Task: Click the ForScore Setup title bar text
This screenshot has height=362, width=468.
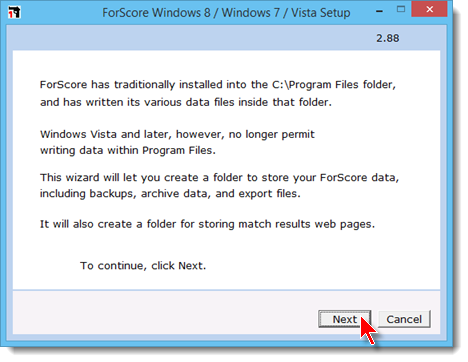Action: pyautogui.click(x=226, y=13)
